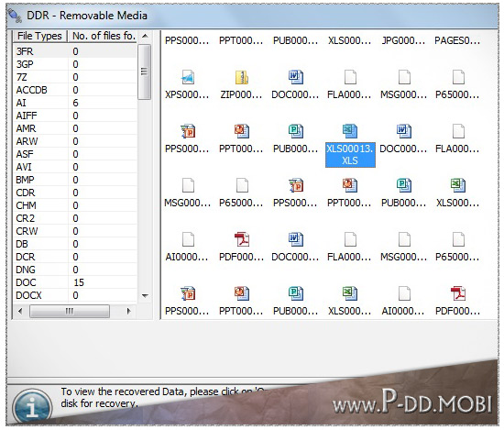Select the DOC row with 15 files
This screenshot has width=504, height=430.
click(75, 282)
